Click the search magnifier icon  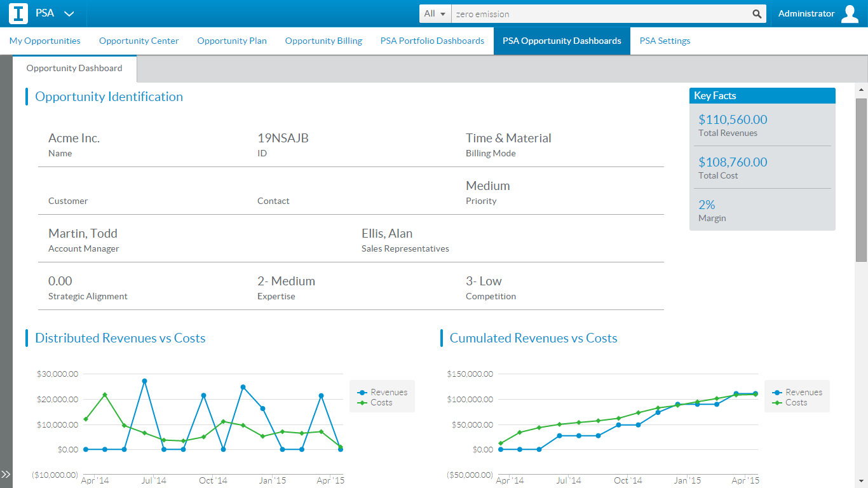click(757, 14)
